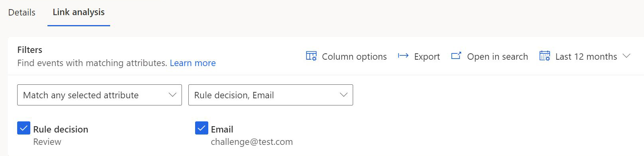
Task: Click the challenge@test.com email value
Action: pos(252,142)
